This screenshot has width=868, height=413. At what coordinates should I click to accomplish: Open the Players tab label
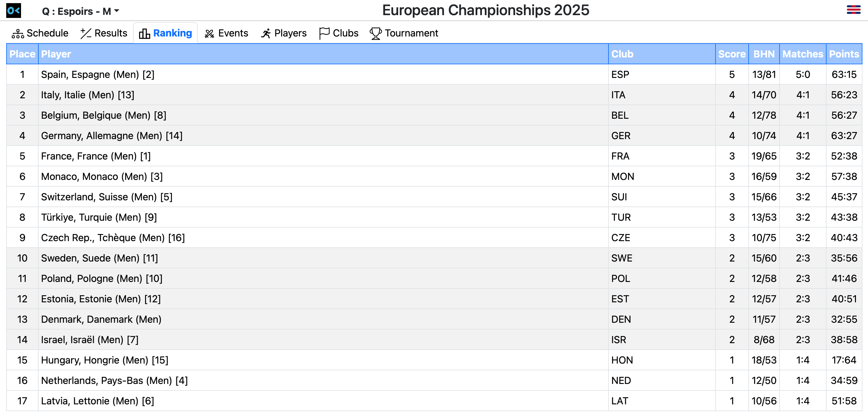[290, 33]
